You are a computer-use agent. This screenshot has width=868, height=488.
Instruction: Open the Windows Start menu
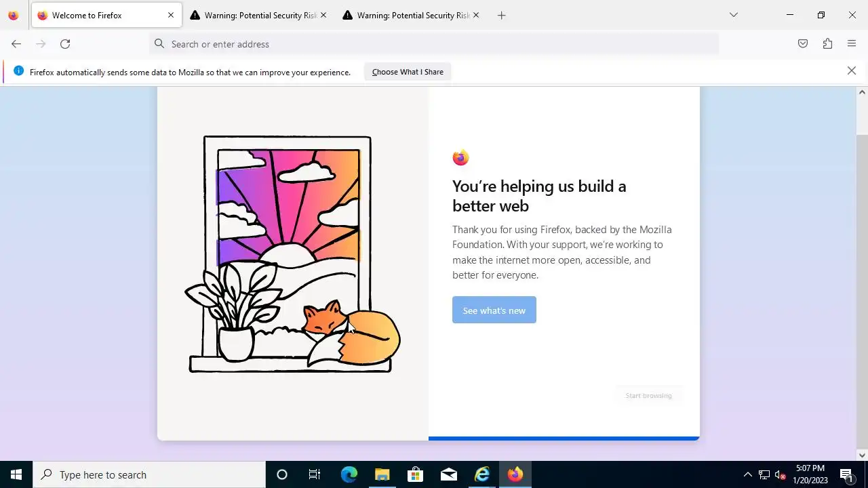16,474
